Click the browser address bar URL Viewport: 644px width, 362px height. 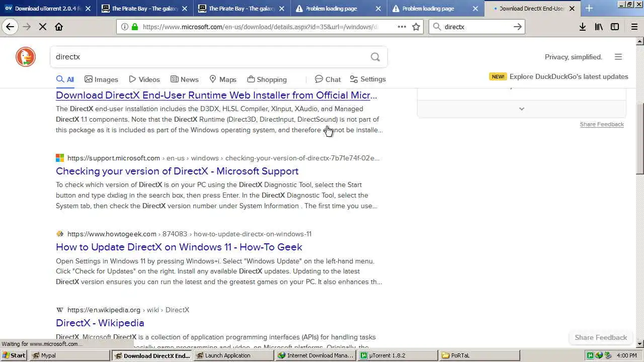(260, 27)
